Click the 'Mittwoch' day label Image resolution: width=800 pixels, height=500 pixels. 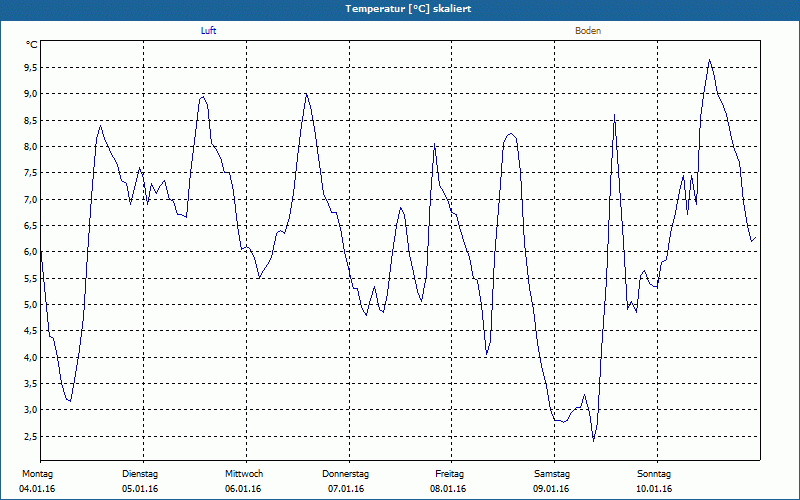point(244,474)
